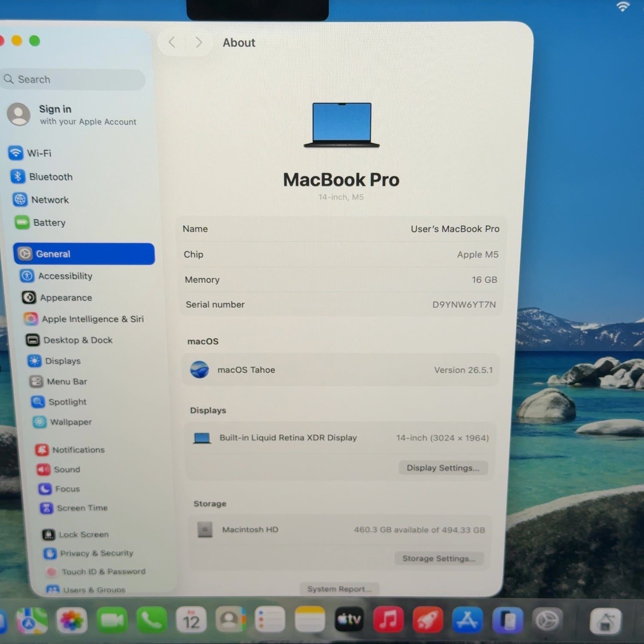Image resolution: width=644 pixels, height=644 pixels.
Task: Open Desktop & Dock settings
Action: 69,340
